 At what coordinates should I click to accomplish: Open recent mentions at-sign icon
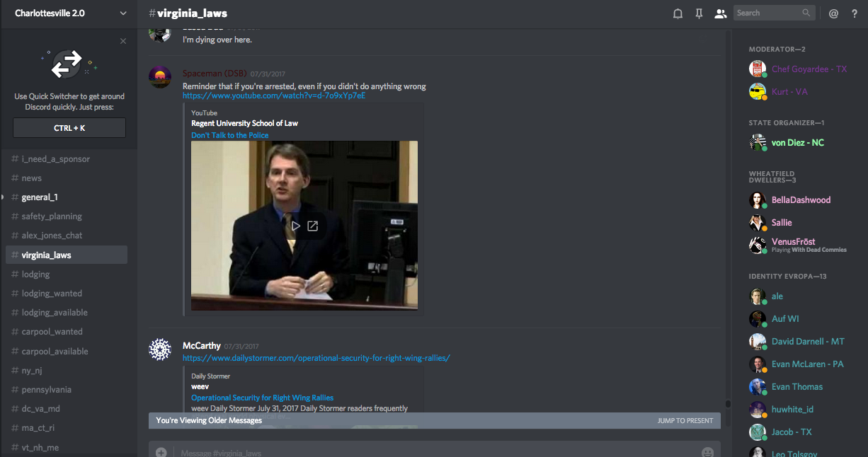coord(833,13)
